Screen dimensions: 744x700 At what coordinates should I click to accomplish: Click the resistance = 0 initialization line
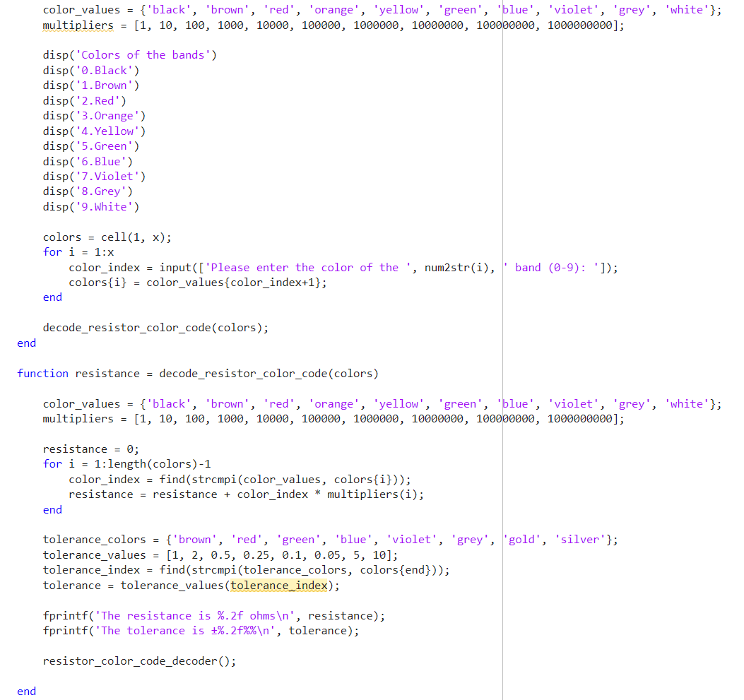90,449
